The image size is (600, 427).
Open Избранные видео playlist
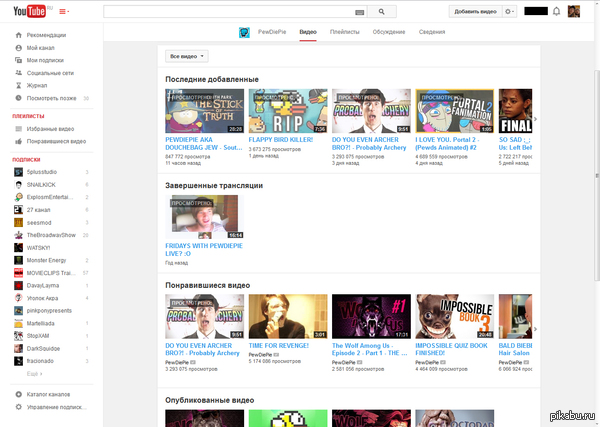coord(50,129)
